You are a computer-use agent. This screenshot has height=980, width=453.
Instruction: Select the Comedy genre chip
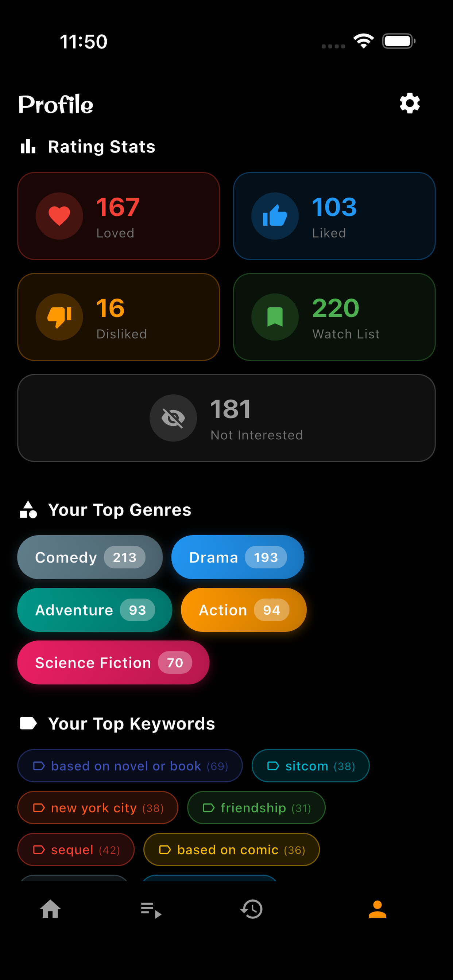pos(90,557)
